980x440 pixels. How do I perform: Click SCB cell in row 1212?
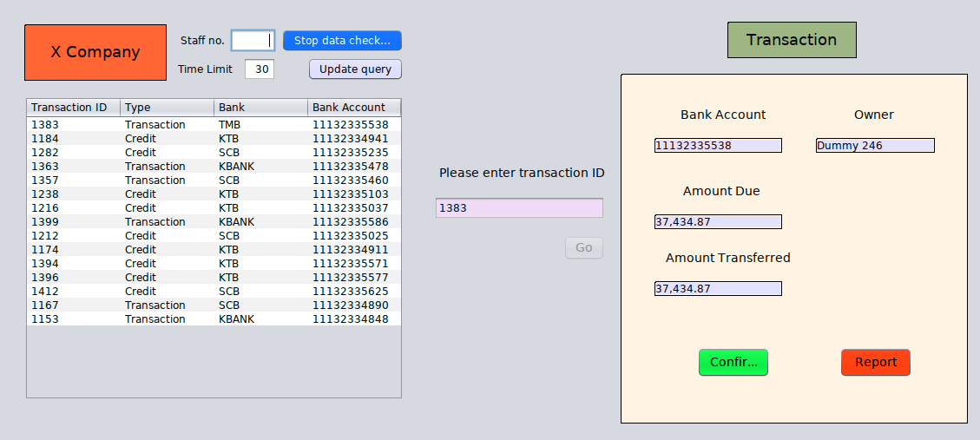click(x=260, y=236)
